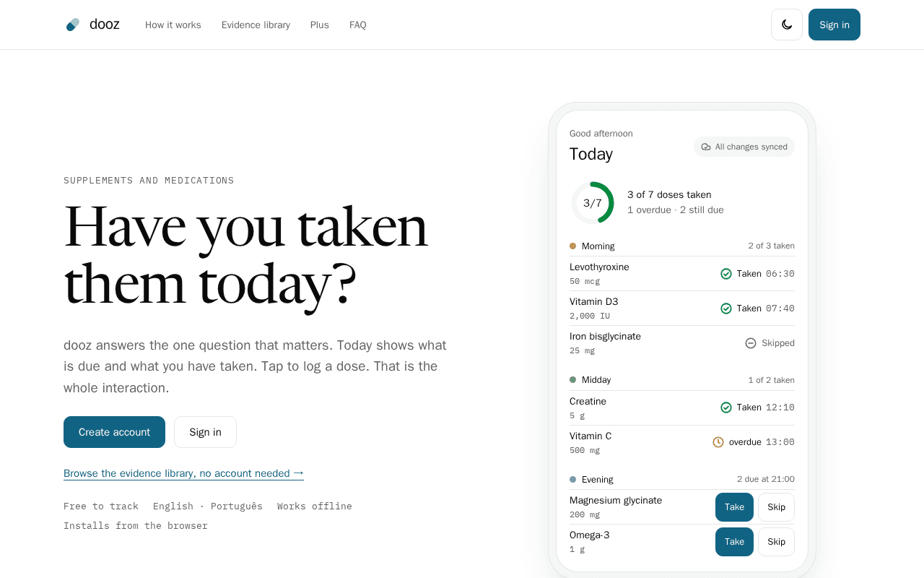Click the All changes synced badge
Screen dimensions: 924x578
(x=744, y=147)
